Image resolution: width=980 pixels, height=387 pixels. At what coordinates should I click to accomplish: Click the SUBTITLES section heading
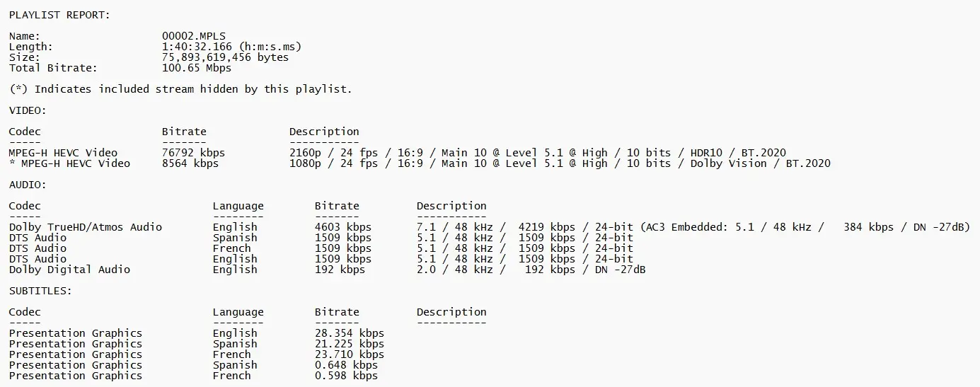click(40, 291)
